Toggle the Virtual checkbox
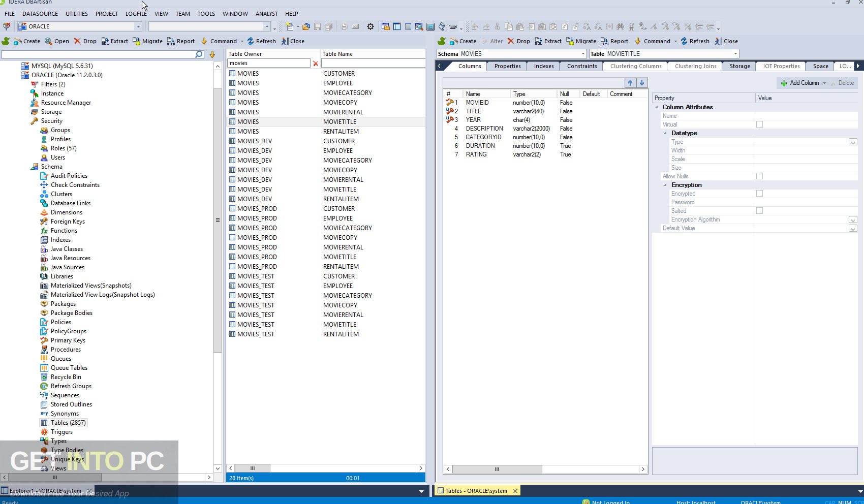Screen dimensions: 864x504 pyautogui.click(x=759, y=124)
